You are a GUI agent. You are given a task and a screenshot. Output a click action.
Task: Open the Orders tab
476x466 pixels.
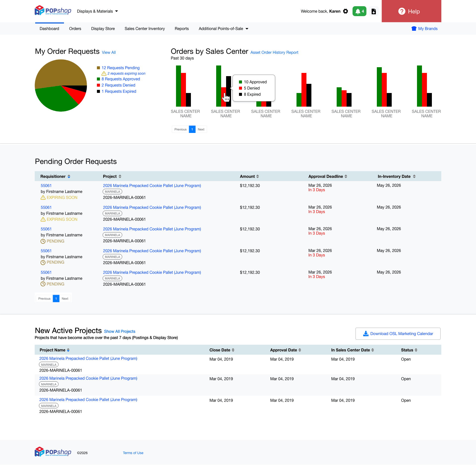(x=75, y=29)
